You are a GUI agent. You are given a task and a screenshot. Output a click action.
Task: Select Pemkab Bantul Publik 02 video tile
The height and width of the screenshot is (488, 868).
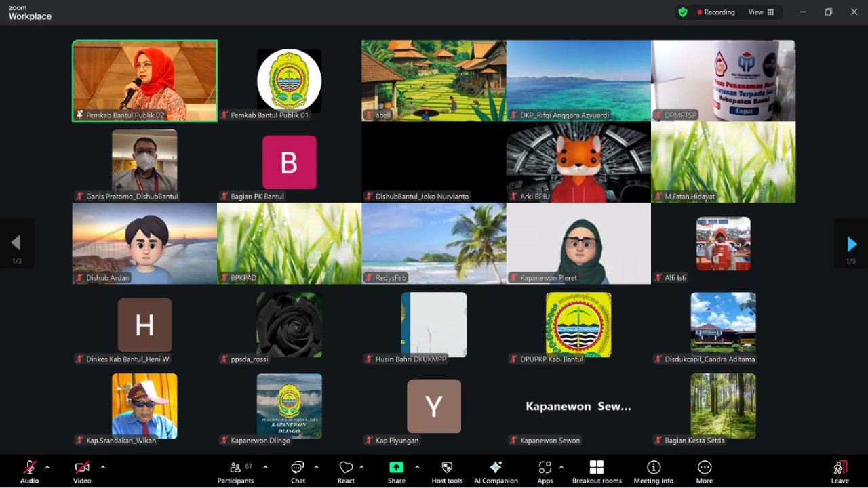pos(144,81)
